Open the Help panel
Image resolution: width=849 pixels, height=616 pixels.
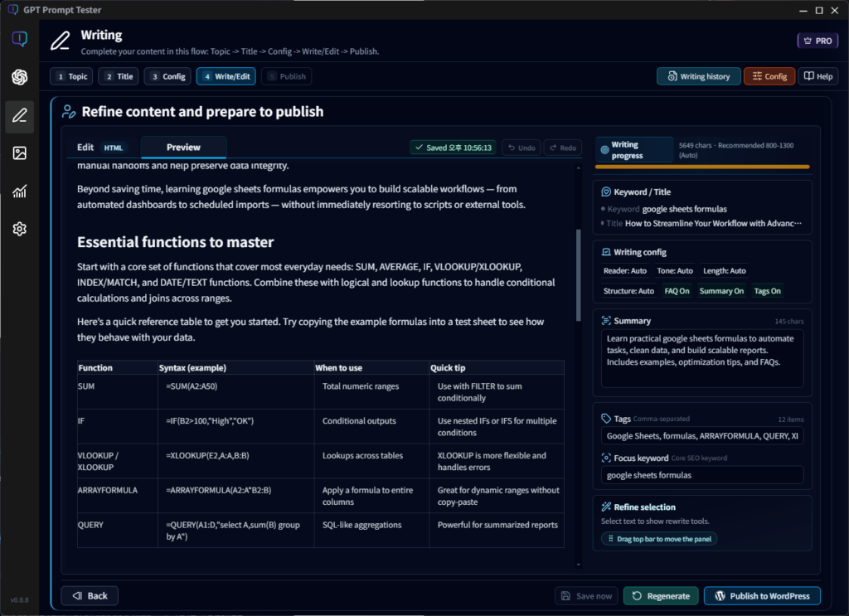point(817,75)
